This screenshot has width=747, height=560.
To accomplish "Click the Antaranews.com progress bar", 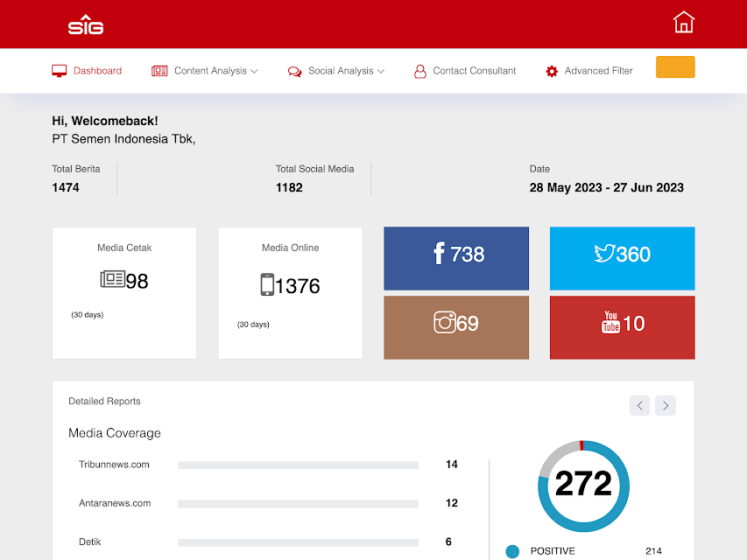I will (x=298, y=504).
